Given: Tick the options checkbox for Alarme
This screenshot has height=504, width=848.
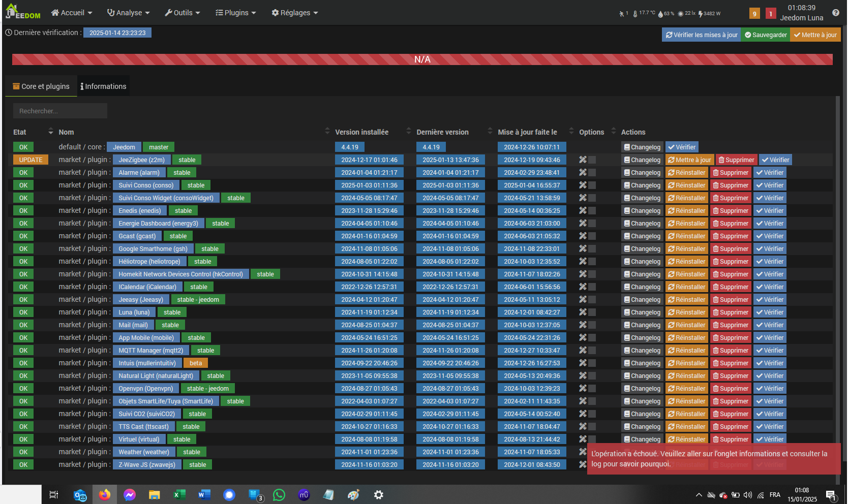Looking at the screenshot, I should coord(592,172).
